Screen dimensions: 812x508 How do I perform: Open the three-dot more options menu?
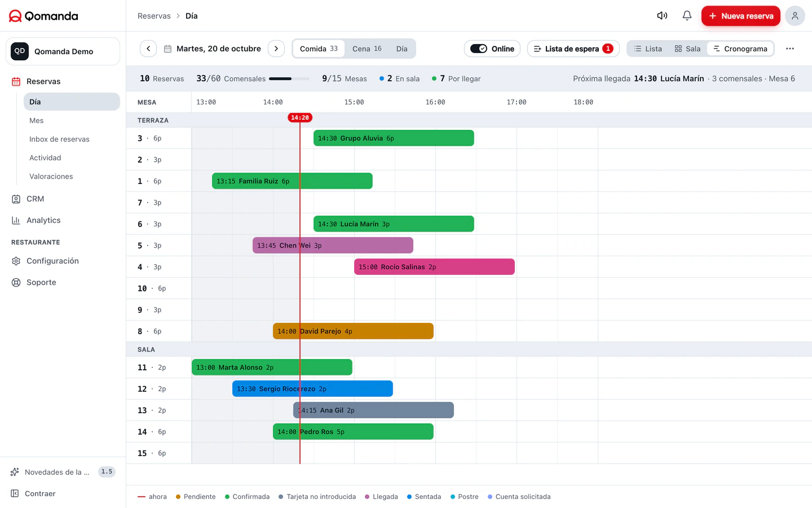790,49
